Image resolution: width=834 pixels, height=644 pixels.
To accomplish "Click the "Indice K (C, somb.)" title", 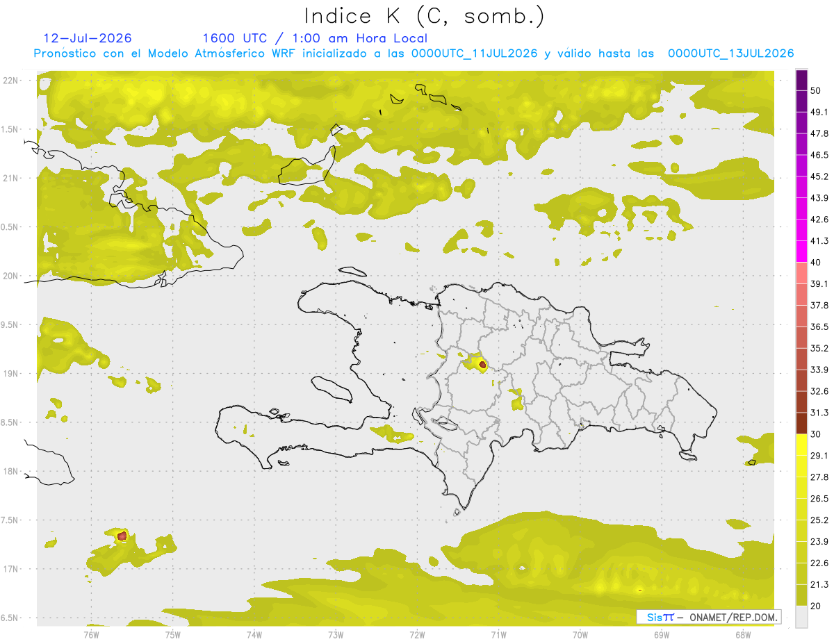I will 424,16.
